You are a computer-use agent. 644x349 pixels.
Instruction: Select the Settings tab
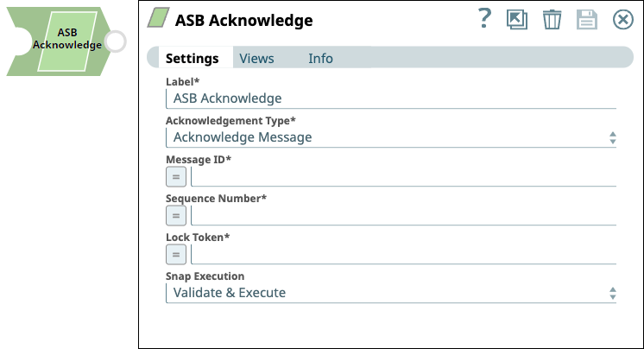pyautogui.click(x=192, y=59)
